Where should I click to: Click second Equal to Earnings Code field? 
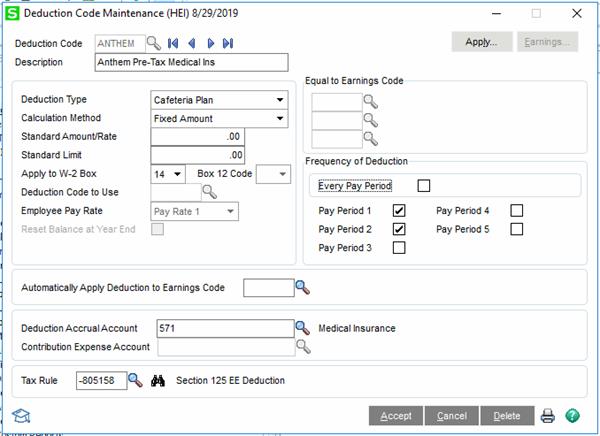pyautogui.click(x=337, y=121)
